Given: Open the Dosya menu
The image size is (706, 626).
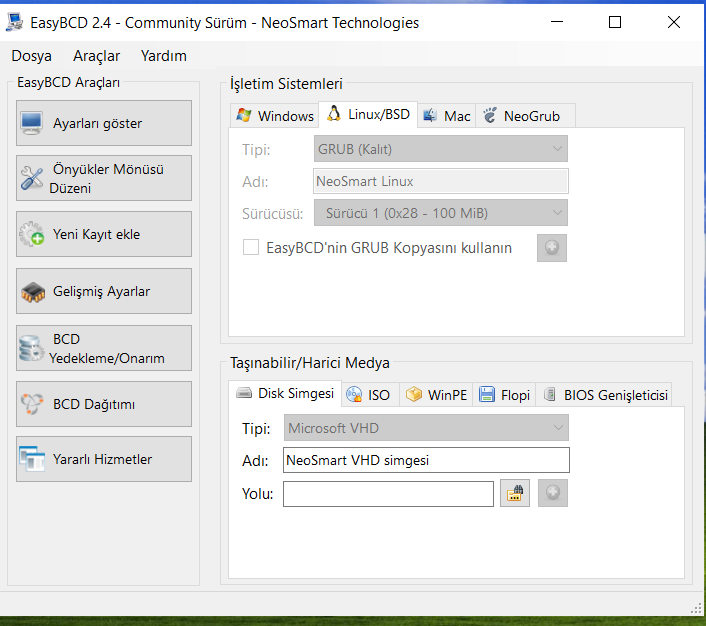Looking at the screenshot, I should point(32,56).
